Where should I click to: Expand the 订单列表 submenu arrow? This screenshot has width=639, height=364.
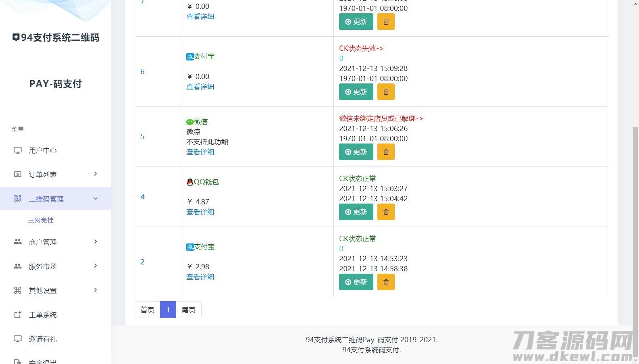pyautogui.click(x=96, y=174)
